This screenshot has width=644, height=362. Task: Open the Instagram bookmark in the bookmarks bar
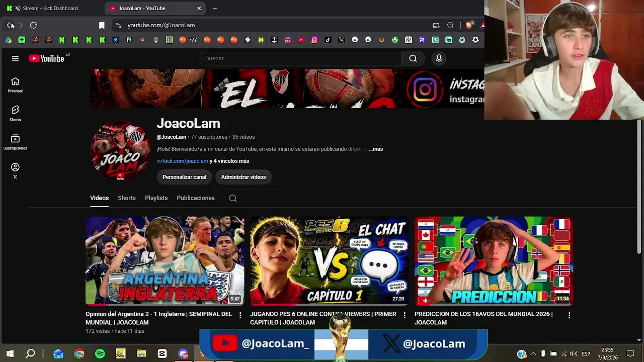(314, 40)
